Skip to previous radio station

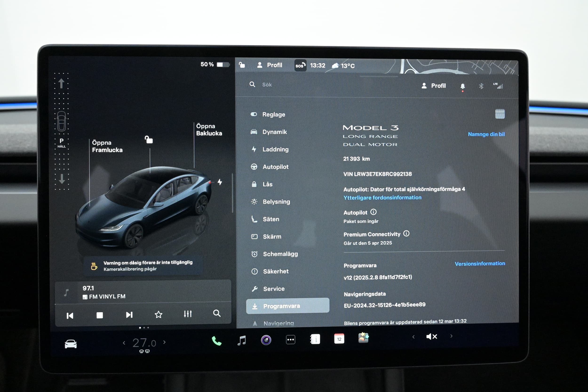click(x=70, y=316)
